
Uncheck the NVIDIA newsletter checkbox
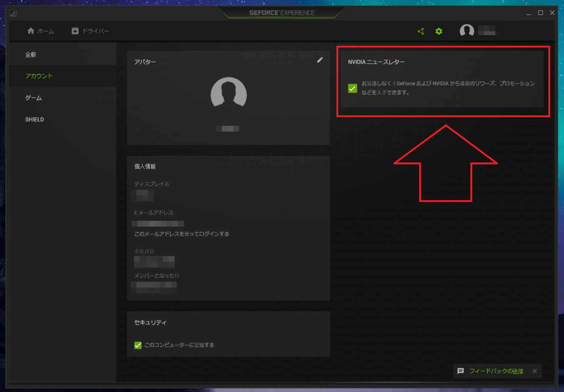coord(352,88)
